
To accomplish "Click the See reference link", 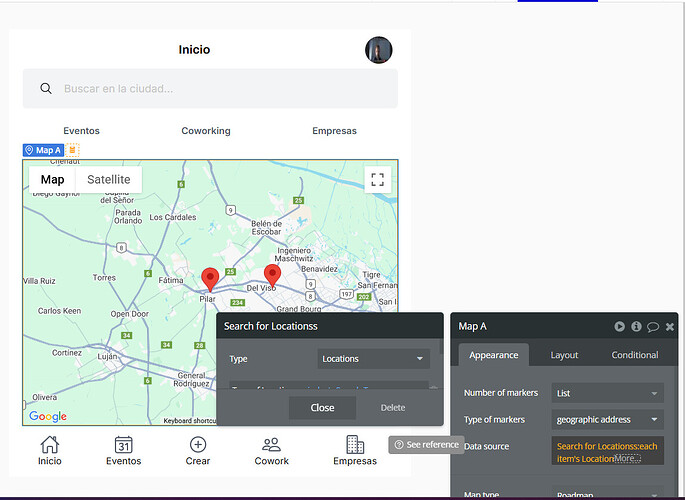I will point(426,445).
